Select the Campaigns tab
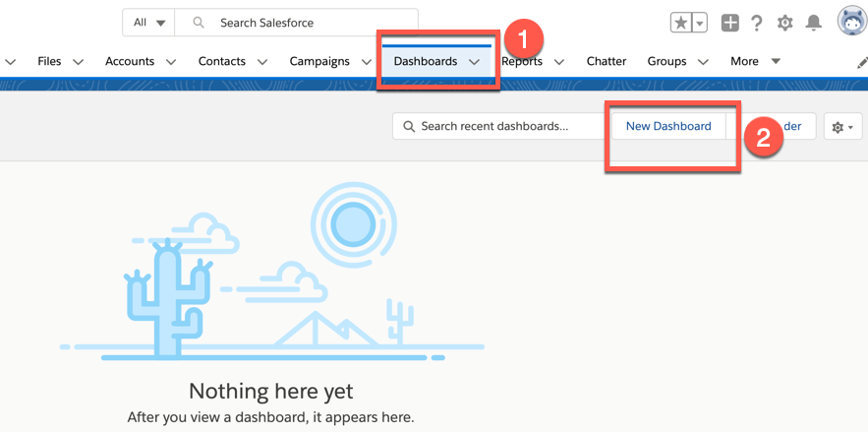The height and width of the screenshot is (432, 868). click(319, 61)
